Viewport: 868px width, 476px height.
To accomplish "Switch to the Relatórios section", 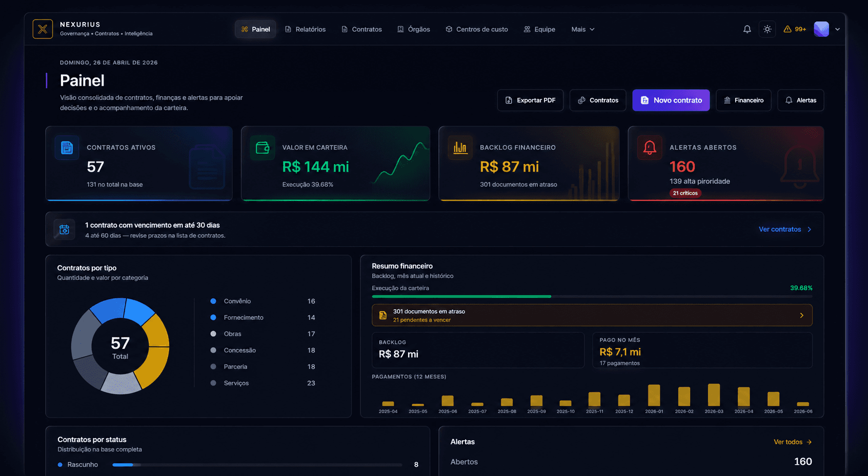I will point(306,29).
